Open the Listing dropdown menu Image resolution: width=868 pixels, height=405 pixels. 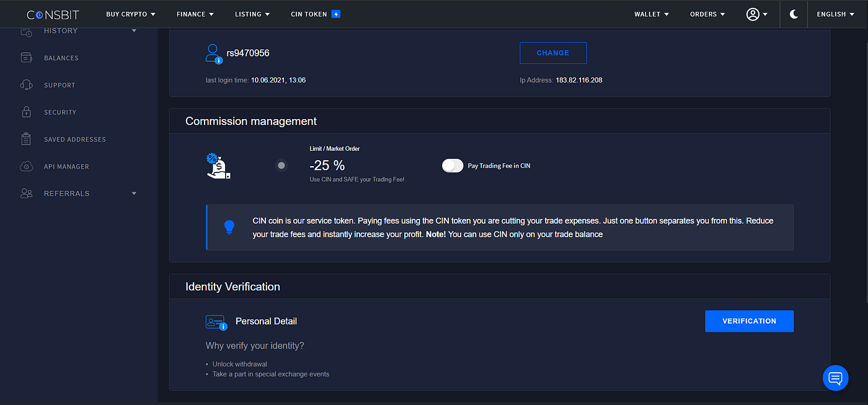pyautogui.click(x=252, y=14)
